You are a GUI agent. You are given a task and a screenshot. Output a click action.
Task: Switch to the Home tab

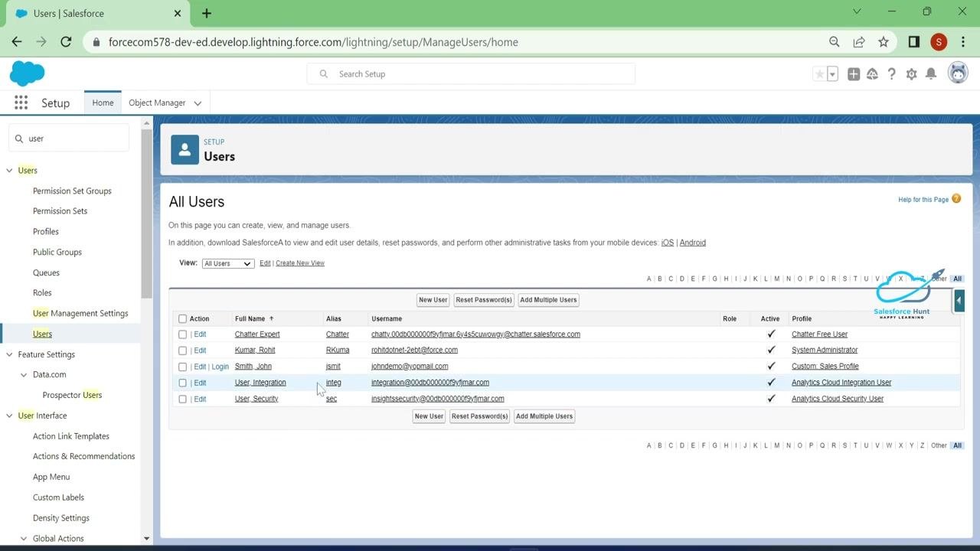tap(103, 103)
